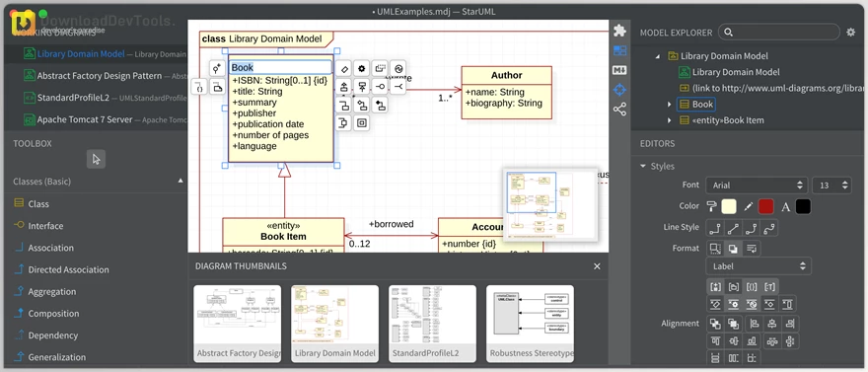Toggle the show visibility [±] button
The width and height of the screenshot is (868, 372).
[x=715, y=286]
